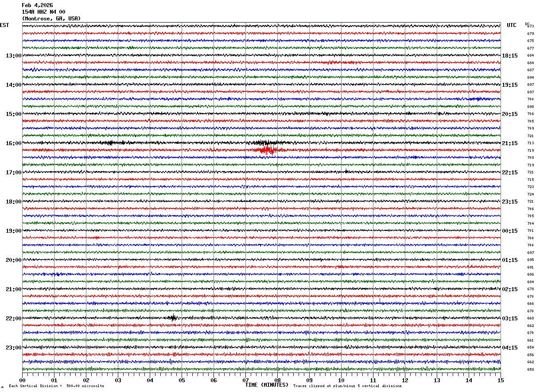Image resolution: width=536 pixels, height=392 pixels.
Task: Select the 17:00 EST time label
Action: (13, 173)
